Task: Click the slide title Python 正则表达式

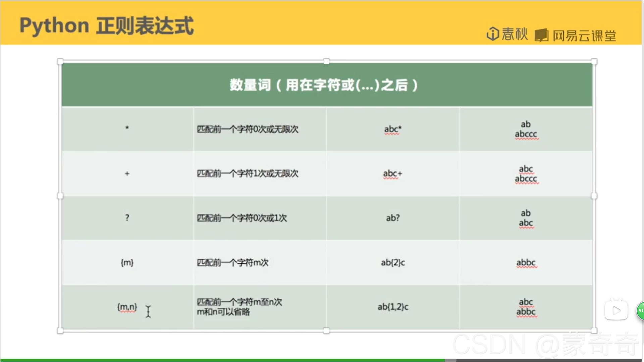Action: pos(107,25)
